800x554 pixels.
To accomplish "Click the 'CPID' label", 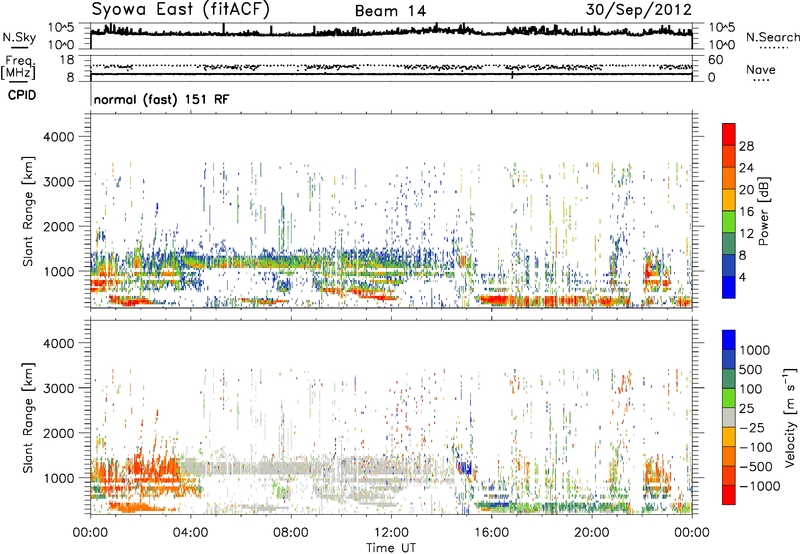I will pyautogui.click(x=22, y=95).
